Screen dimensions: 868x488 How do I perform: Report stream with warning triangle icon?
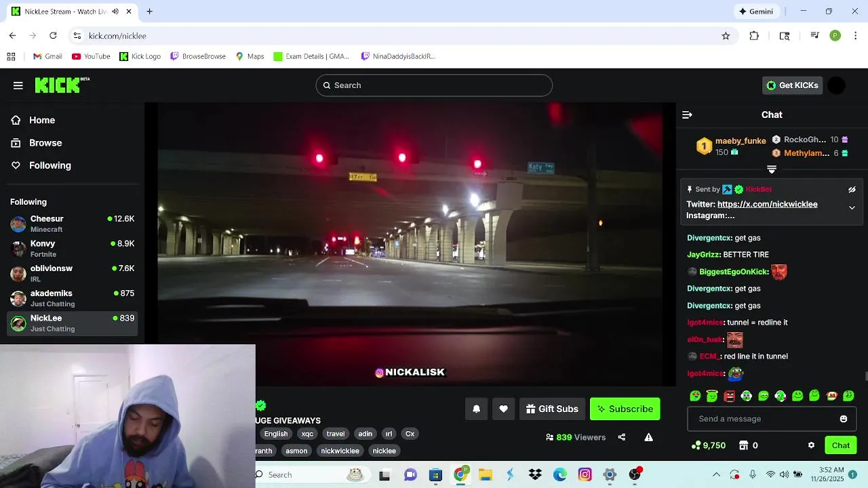649,437
